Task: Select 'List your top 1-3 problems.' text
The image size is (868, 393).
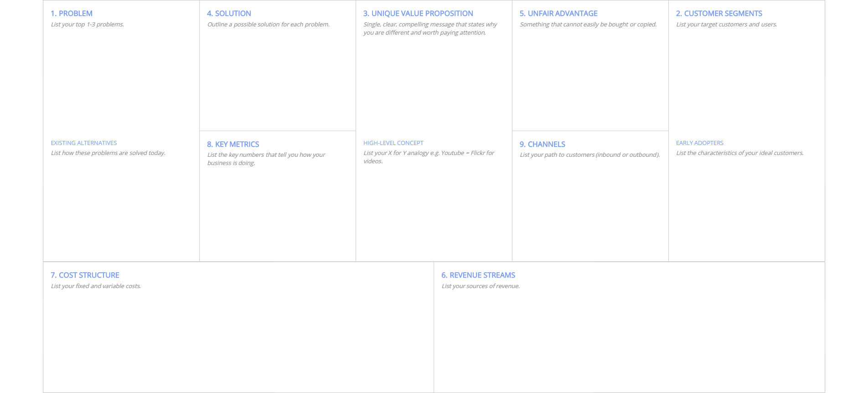Action: 88,25
